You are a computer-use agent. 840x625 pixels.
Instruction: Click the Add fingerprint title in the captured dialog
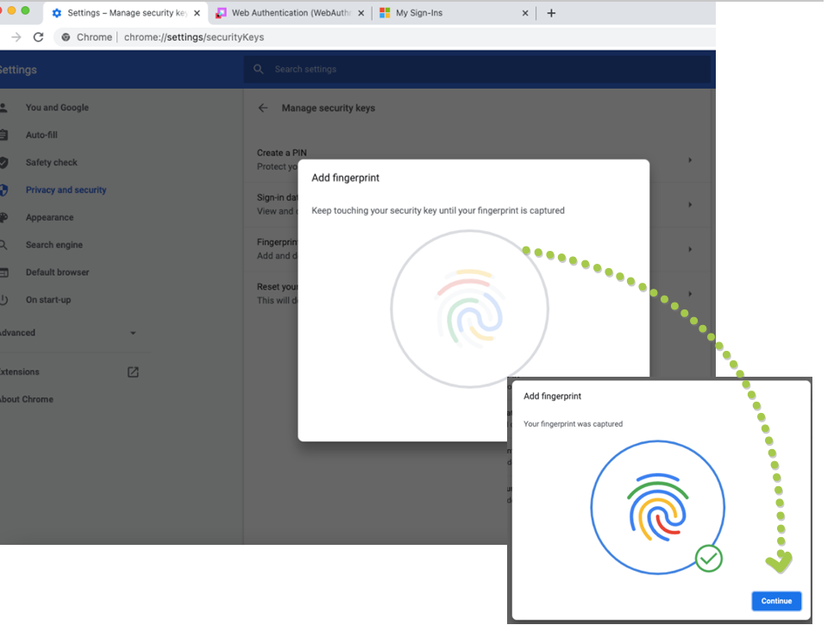pos(552,396)
